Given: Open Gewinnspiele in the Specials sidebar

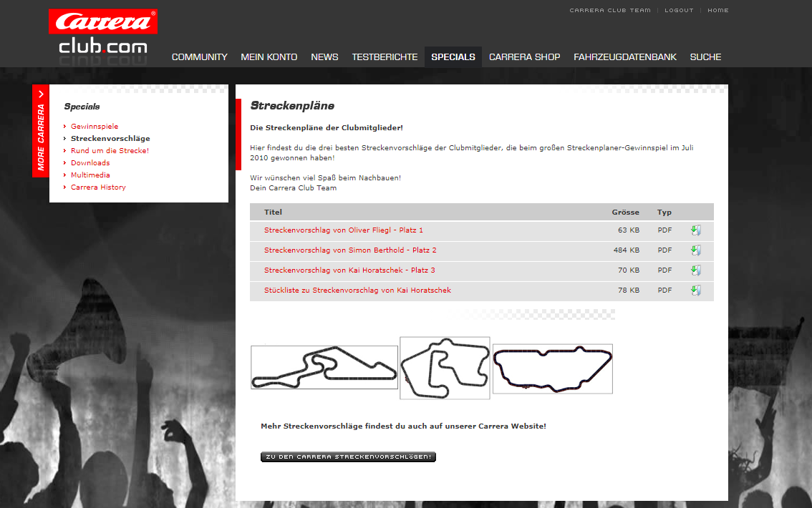Looking at the screenshot, I should point(95,126).
